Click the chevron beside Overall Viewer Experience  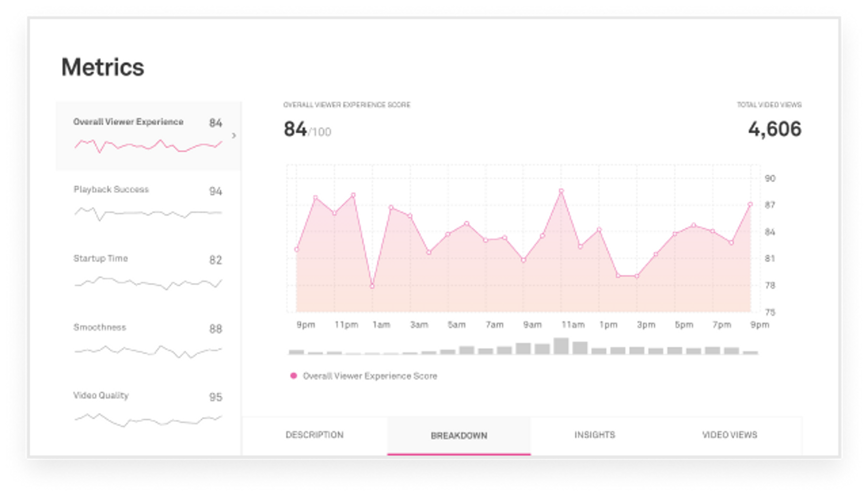pyautogui.click(x=234, y=136)
